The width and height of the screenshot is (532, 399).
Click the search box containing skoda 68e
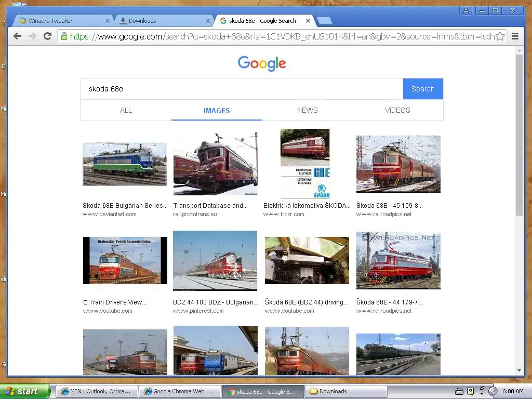coord(242,89)
